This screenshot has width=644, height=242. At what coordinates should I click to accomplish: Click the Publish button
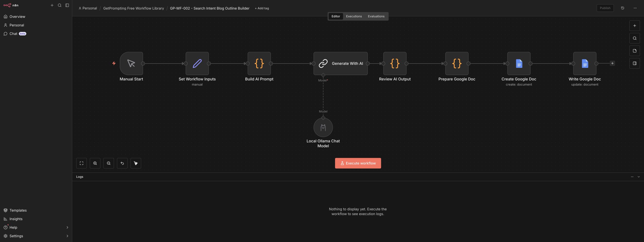[x=605, y=8]
